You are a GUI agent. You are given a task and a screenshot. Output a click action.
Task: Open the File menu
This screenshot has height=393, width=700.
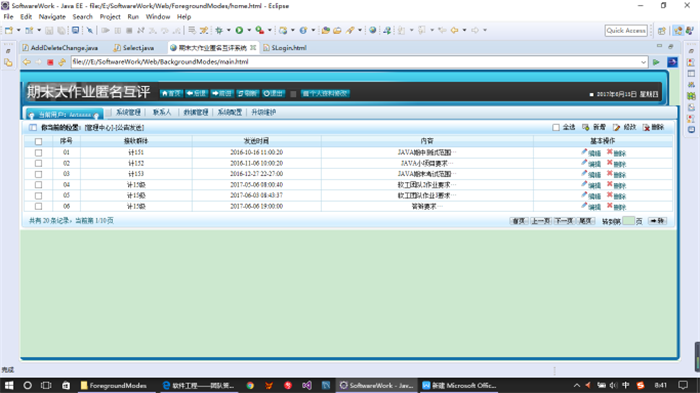click(x=8, y=17)
